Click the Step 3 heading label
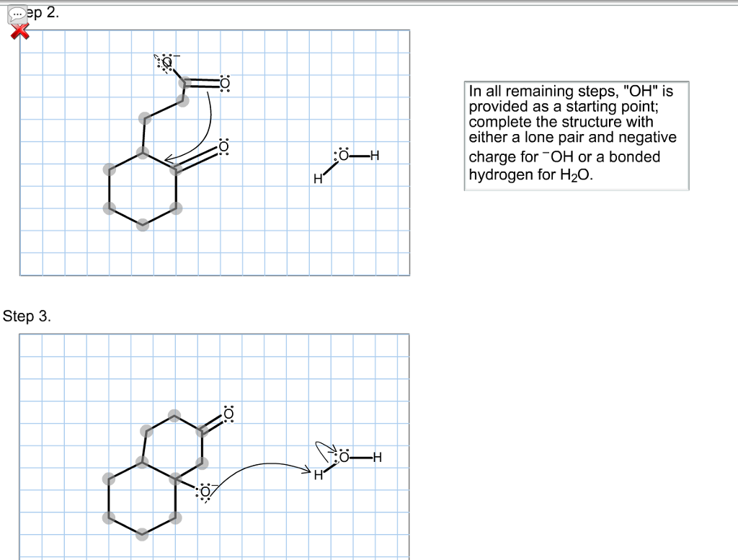This screenshot has width=738, height=560. (x=27, y=315)
